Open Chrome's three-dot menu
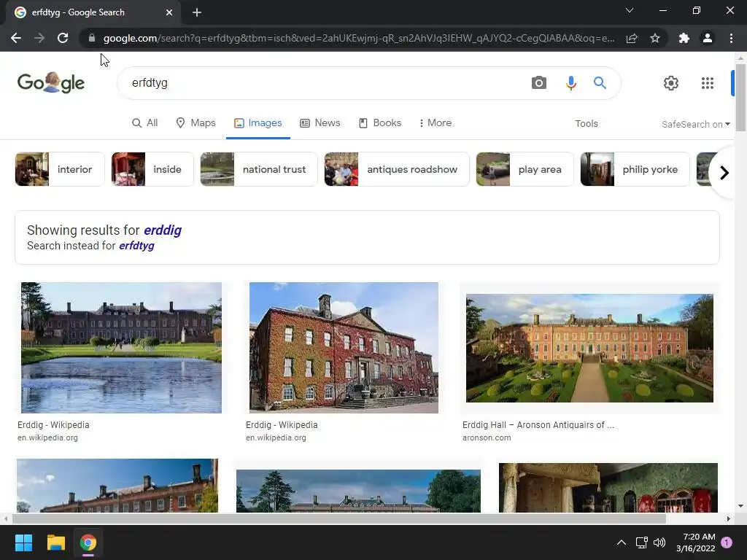The image size is (747, 560). tap(731, 38)
